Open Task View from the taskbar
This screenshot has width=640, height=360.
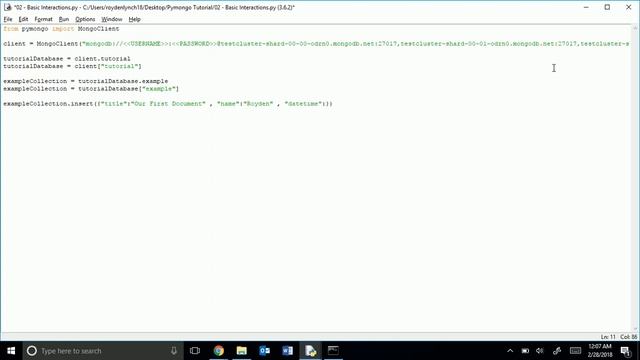coord(195,351)
